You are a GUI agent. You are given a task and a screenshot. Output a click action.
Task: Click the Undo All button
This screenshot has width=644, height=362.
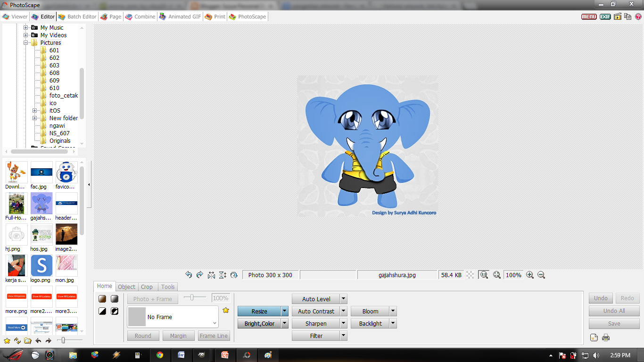click(x=614, y=311)
